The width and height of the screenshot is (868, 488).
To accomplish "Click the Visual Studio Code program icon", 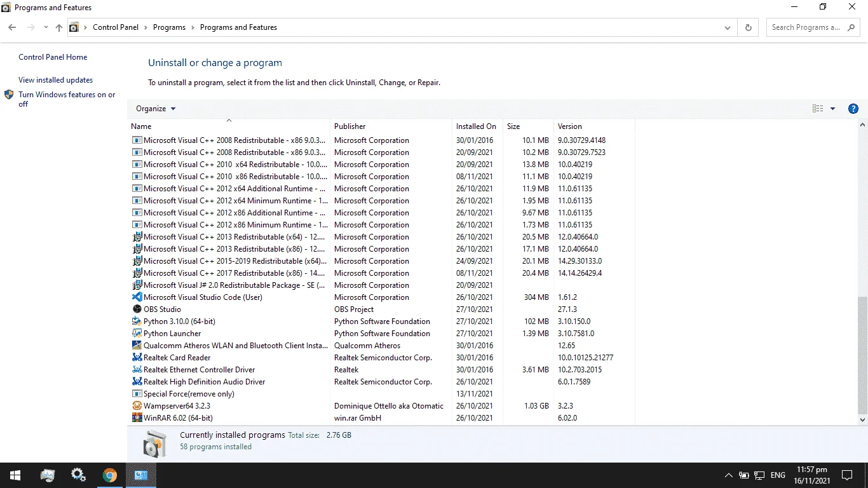I will point(137,297).
